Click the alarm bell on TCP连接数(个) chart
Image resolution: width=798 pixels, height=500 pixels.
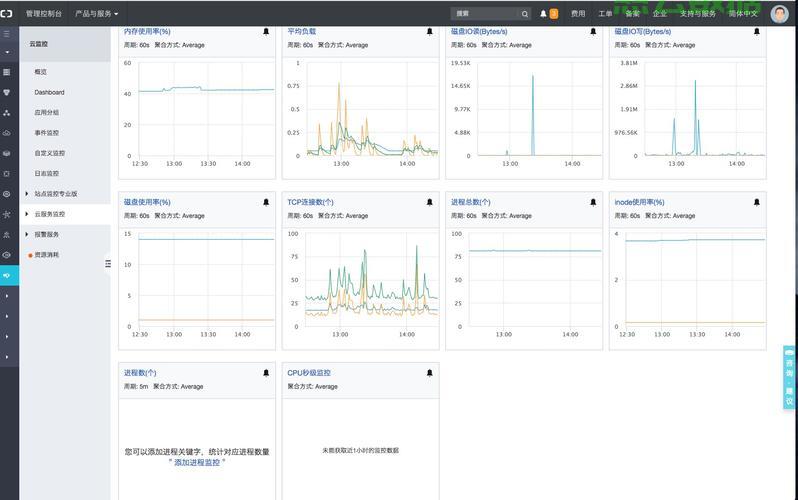430,202
